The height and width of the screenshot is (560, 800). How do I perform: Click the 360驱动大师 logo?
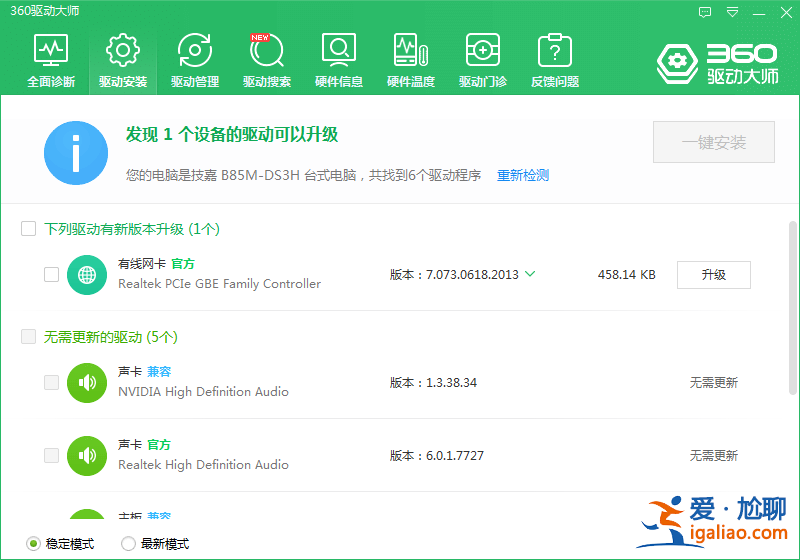coord(717,64)
